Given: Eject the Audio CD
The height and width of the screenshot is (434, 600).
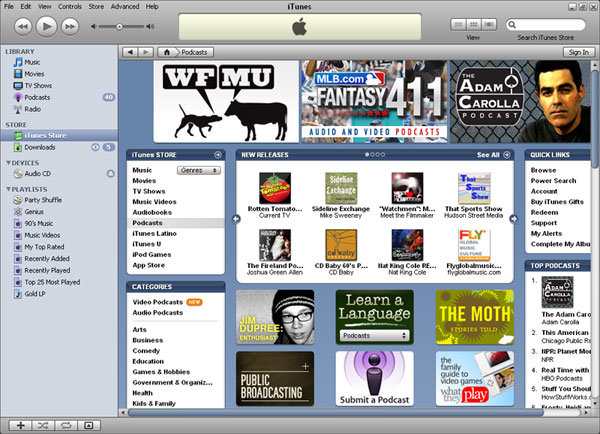Looking at the screenshot, I should [x=110, y=174].
